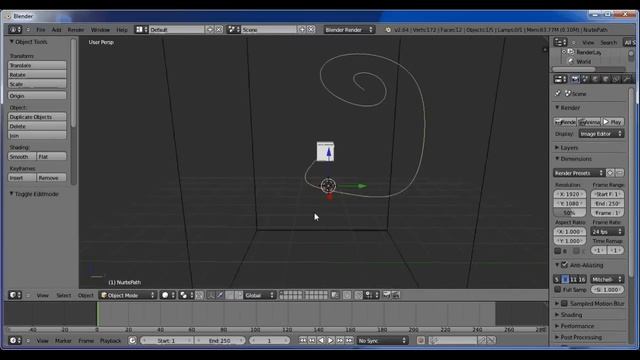Toggle automatic keyframe record button
Screen dimensions: 640x360
[421, 340]
